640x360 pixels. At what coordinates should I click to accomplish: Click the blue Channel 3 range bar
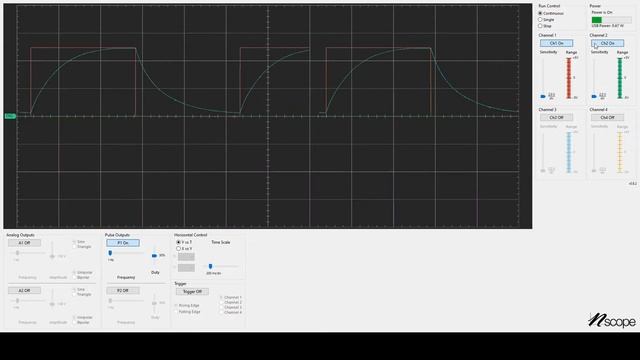click(569, 152)
